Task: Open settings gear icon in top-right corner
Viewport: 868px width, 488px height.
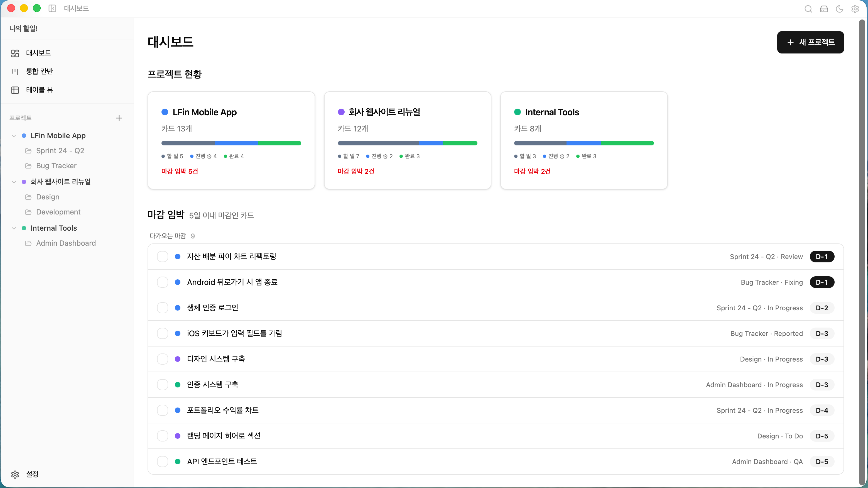Action: (x=855, y=9)
